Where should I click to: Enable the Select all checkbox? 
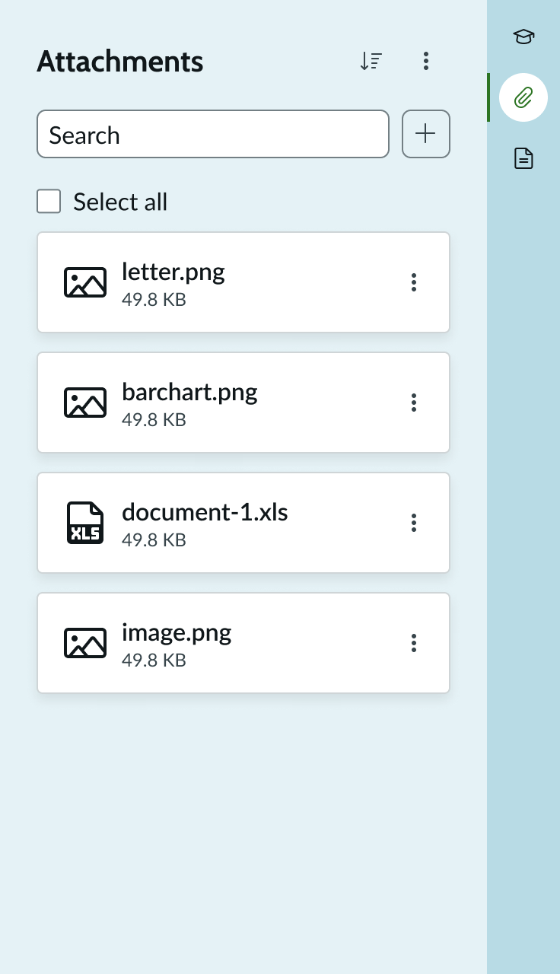[48, 201]
